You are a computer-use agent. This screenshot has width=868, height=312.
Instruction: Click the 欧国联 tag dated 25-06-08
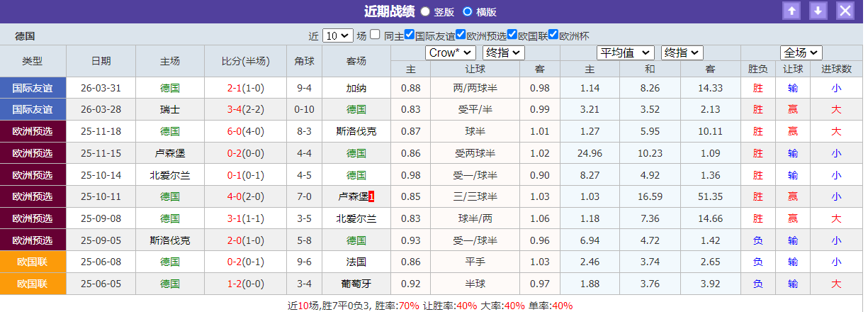[x=33, y=262]
